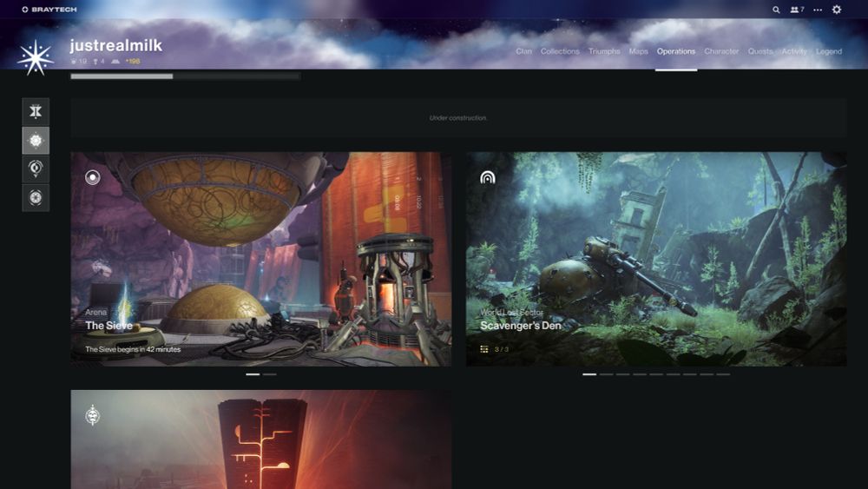Viewport: 868px width, 489px height.
Task: Open the Collections tab
Action: [x=560, y=51]
